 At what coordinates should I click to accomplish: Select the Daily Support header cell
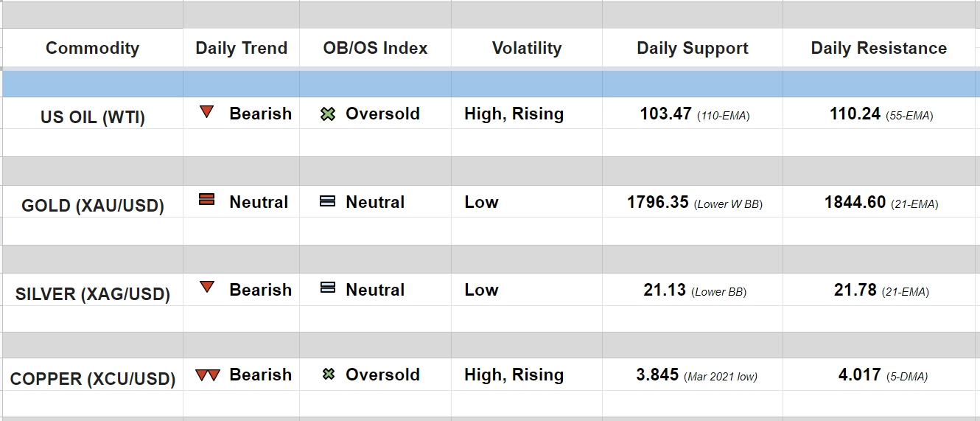click(x=692, y=49)
